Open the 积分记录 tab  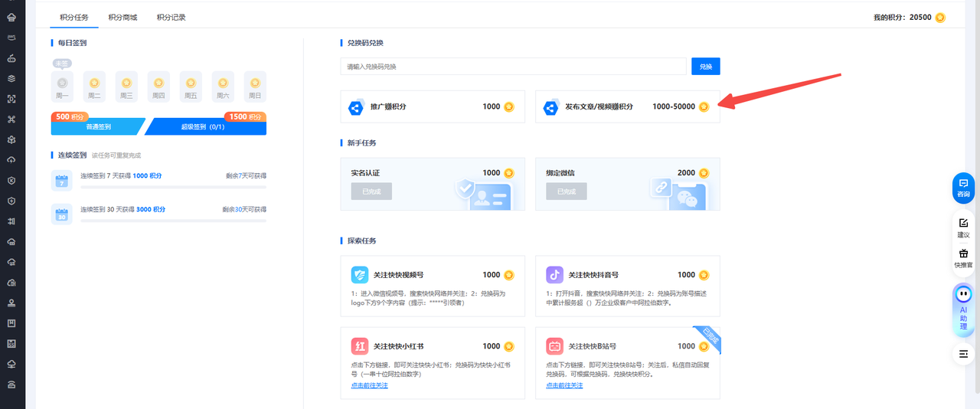(171, 17)
